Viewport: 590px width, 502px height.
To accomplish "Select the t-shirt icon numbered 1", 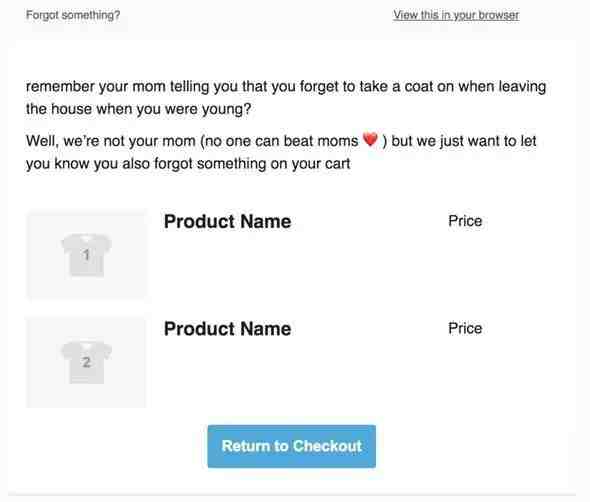I will 87,255.
